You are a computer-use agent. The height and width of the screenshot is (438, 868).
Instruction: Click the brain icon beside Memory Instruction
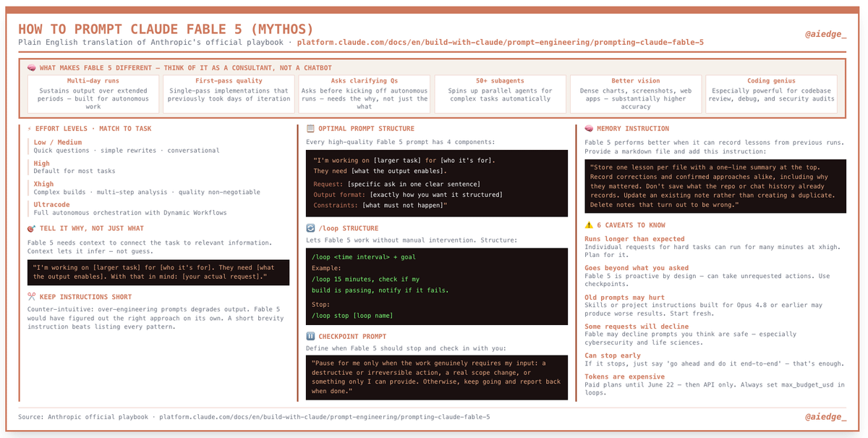point(589,128)
